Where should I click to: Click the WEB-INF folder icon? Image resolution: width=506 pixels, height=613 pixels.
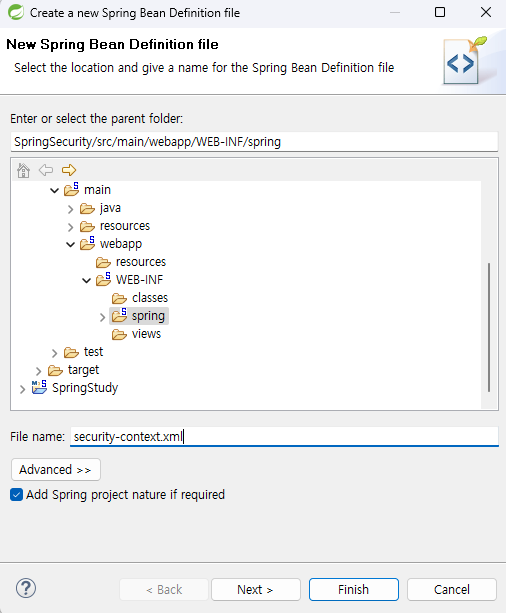104,279
